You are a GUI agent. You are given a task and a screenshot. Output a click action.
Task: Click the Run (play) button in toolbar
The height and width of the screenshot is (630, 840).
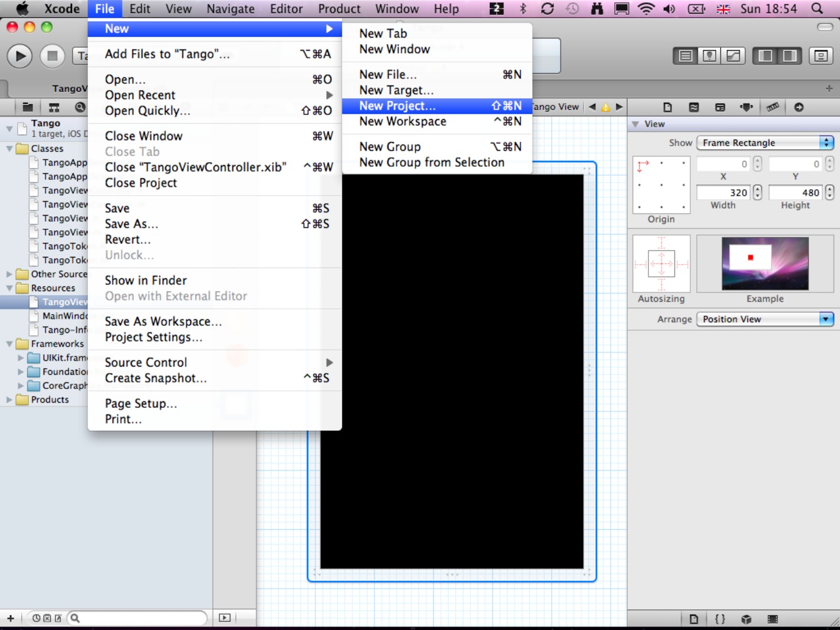(19, 56)
